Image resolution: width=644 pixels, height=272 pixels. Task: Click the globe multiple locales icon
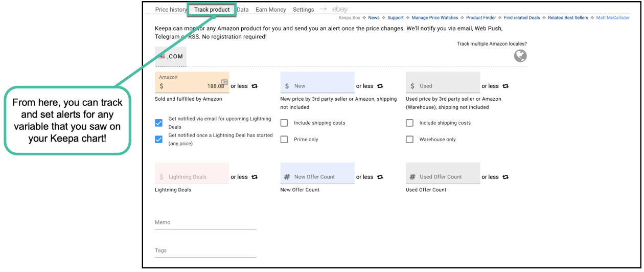coord(520,56)
